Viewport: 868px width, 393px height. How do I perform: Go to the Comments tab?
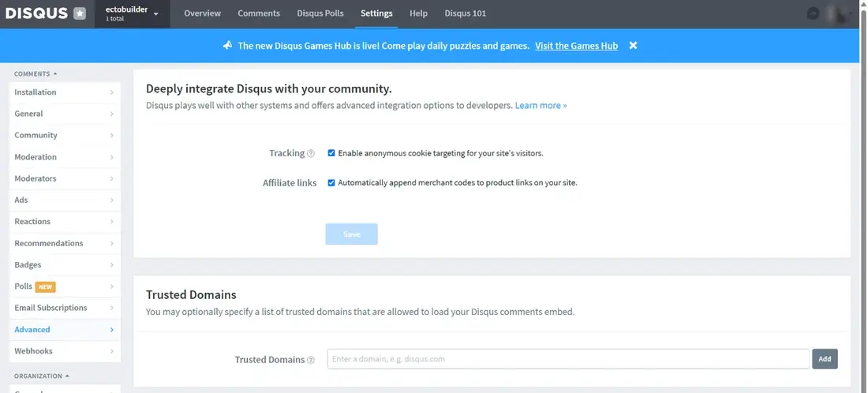pos(259,13)
